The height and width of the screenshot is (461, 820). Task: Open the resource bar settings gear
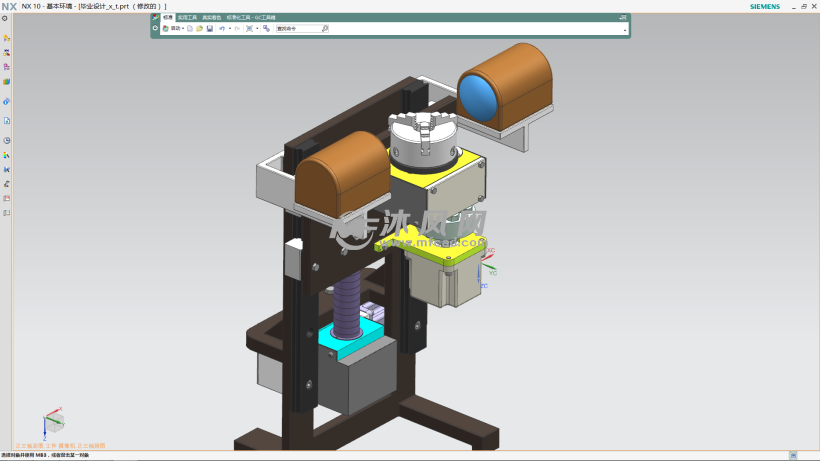5,18
